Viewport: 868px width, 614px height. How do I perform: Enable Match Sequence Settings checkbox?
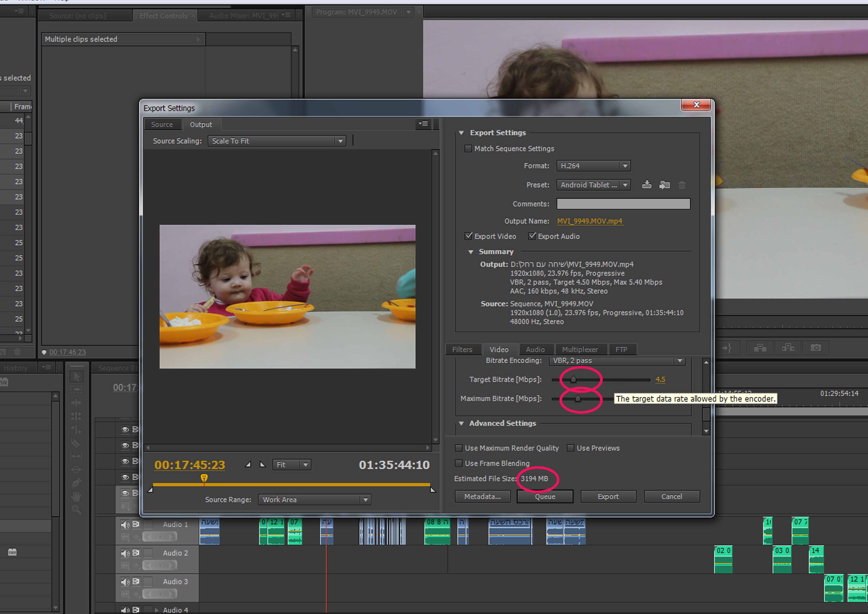pos(468,149)
